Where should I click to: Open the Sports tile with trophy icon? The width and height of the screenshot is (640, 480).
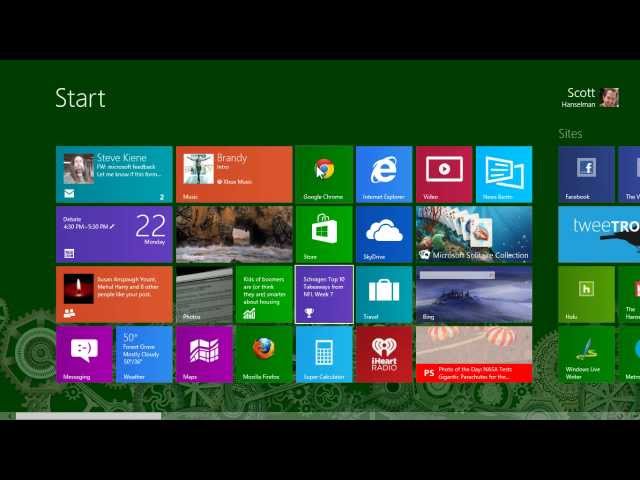[x=324, y=295]
